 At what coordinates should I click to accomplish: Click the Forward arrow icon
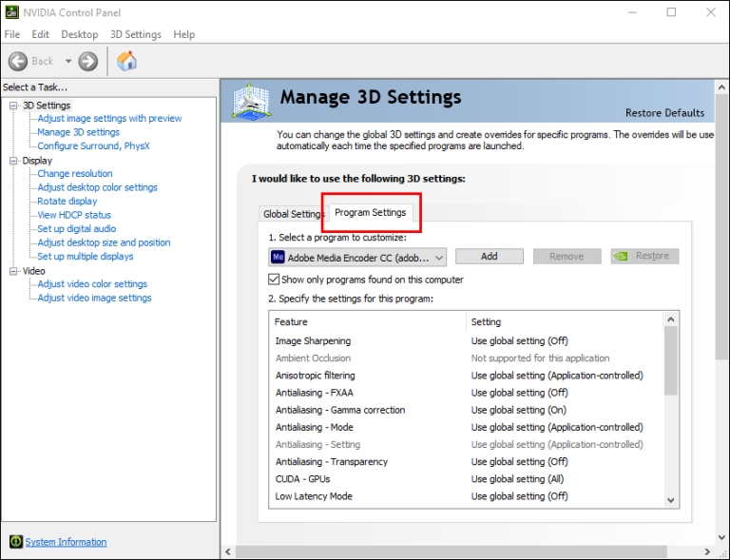point(88,61)
